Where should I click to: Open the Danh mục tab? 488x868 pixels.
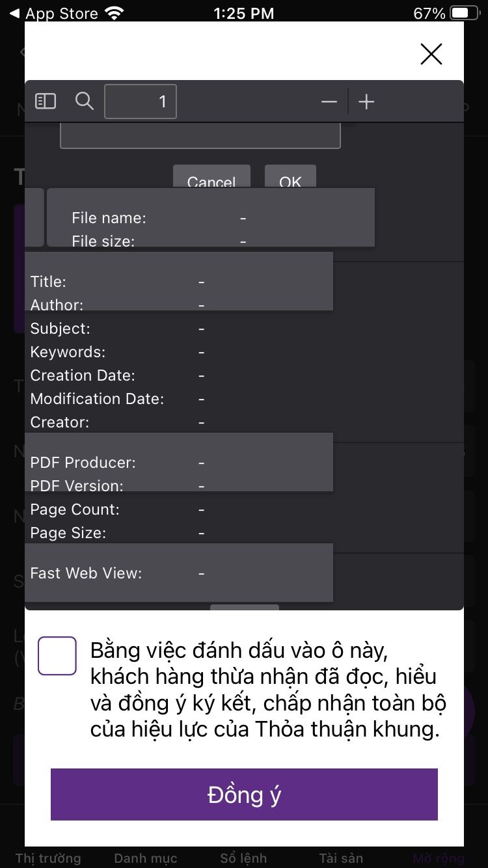[146, 858]
